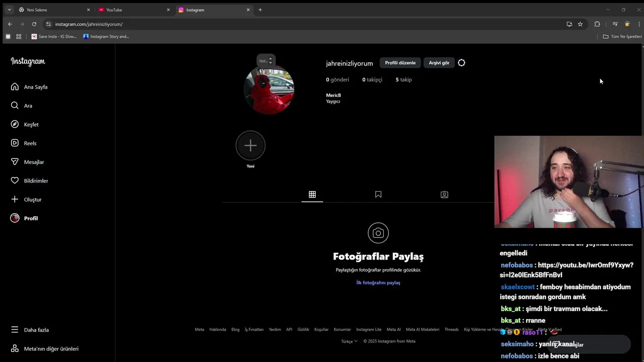Screen dimensions: 644x362
Task: Go to Keşfet explore page
Action: tap(25, 124)
